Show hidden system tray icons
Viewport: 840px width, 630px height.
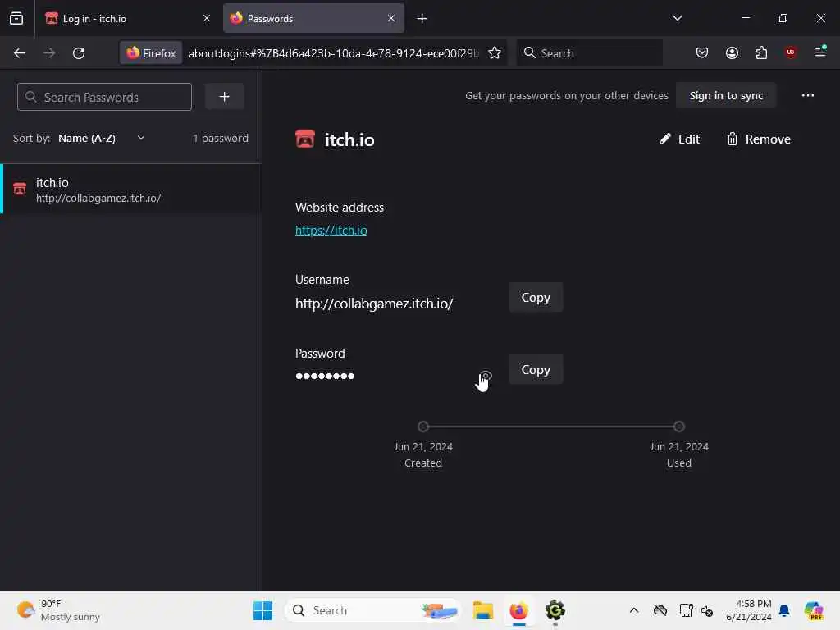click(x=634, y=610)
